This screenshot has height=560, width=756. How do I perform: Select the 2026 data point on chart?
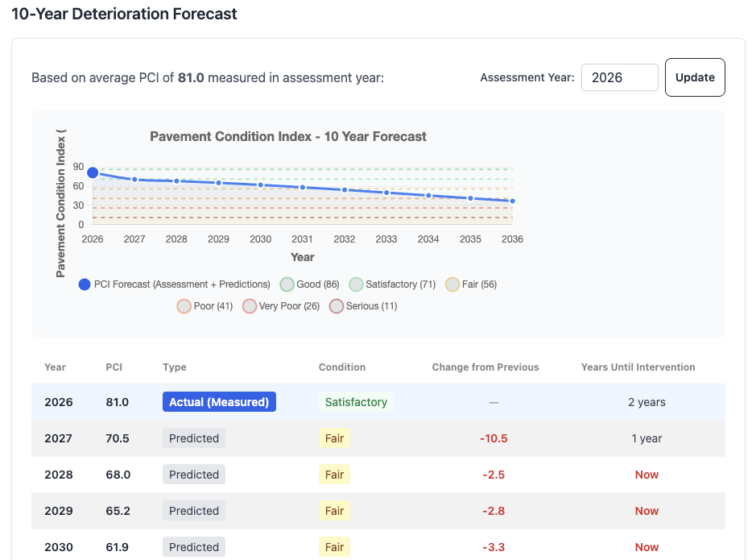click(93, 172)
